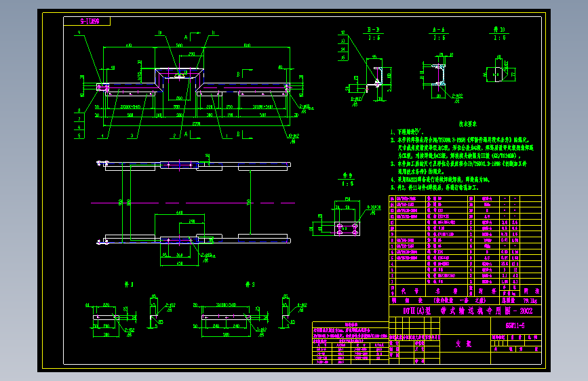This screenshot has width=588, height=381.
Task: Select the 明细表 label row
Action: (444, 301)
